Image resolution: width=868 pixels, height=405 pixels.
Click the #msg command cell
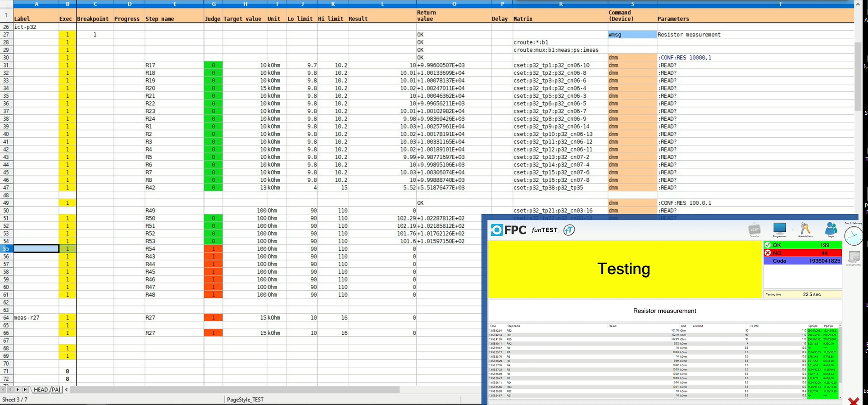pos(632,35)
